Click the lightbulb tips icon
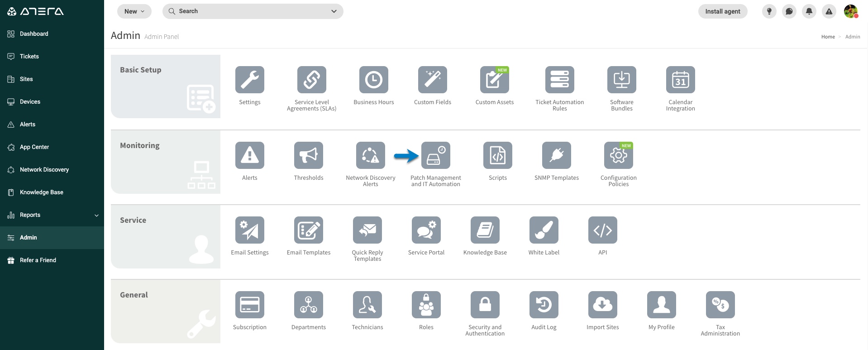 tap(769, 11)
